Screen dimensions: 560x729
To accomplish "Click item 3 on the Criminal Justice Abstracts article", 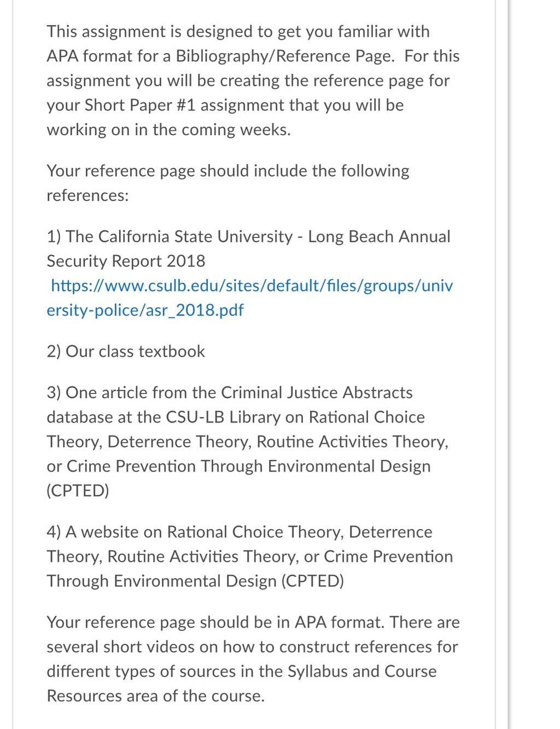I will point(248,442).
